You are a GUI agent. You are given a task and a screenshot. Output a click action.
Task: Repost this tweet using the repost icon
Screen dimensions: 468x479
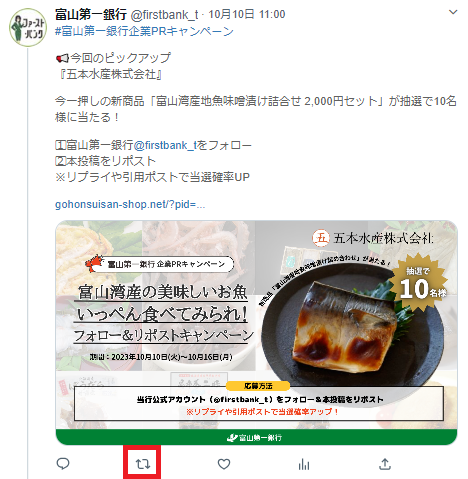pyautogui.click(x=143, y=464)
